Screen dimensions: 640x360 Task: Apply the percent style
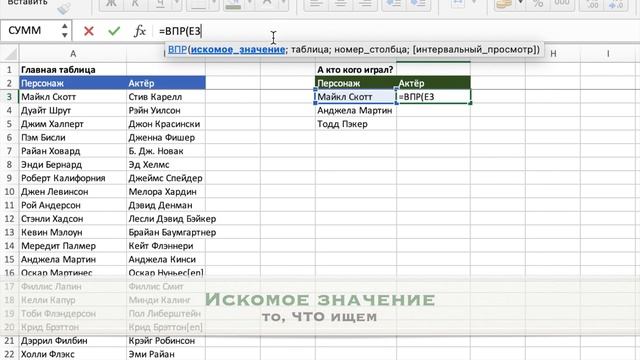point(538,4)
